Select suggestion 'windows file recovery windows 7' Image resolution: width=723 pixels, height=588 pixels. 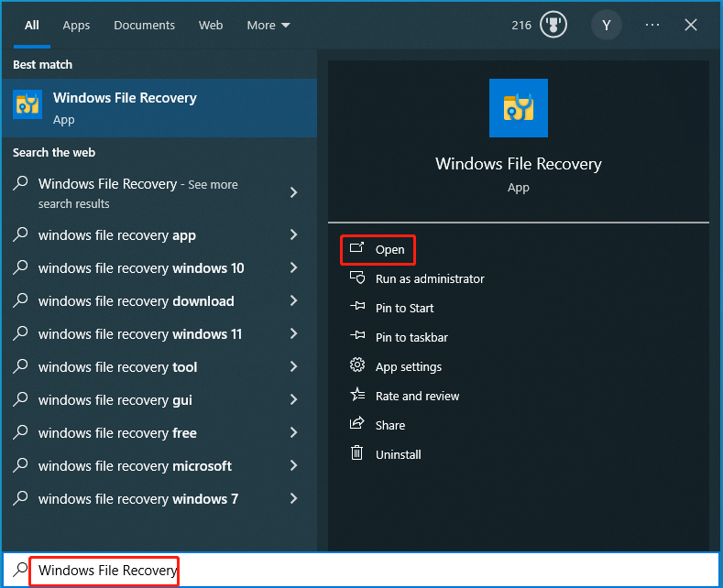pos(138,499)
